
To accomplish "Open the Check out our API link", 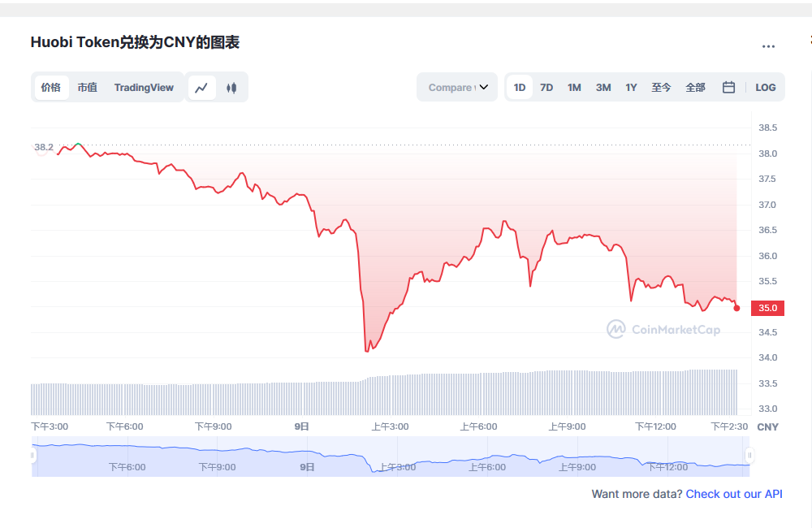I will coord(734,494).
